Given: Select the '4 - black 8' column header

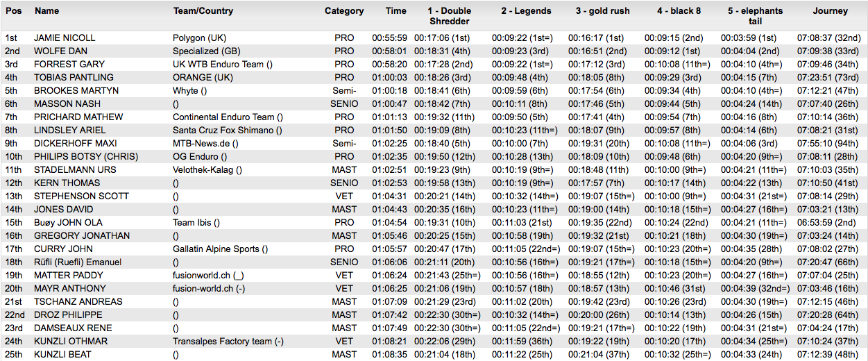Looking at the screenshot, I should click(x=679, y=11).
